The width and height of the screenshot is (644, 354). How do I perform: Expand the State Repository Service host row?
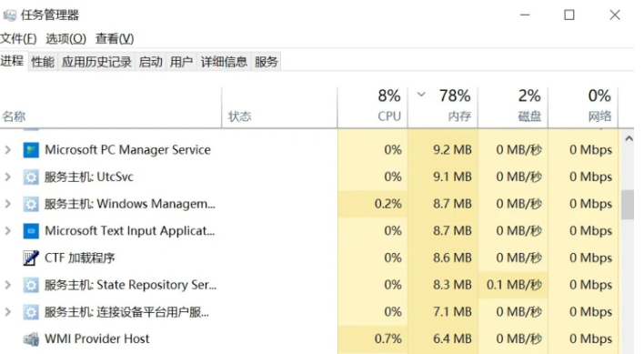point(8,285)
